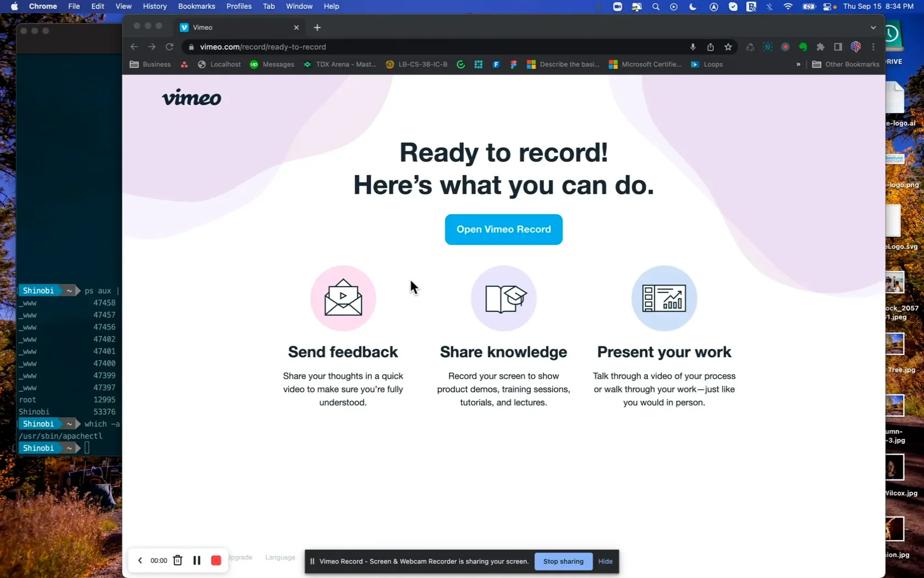
Task: Open the Bookmarks menu
Action: click(x=196, y=6)
